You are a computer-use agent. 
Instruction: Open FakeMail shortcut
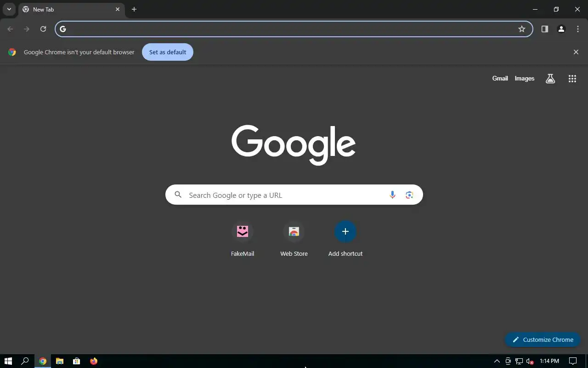(x=243, y=239)
